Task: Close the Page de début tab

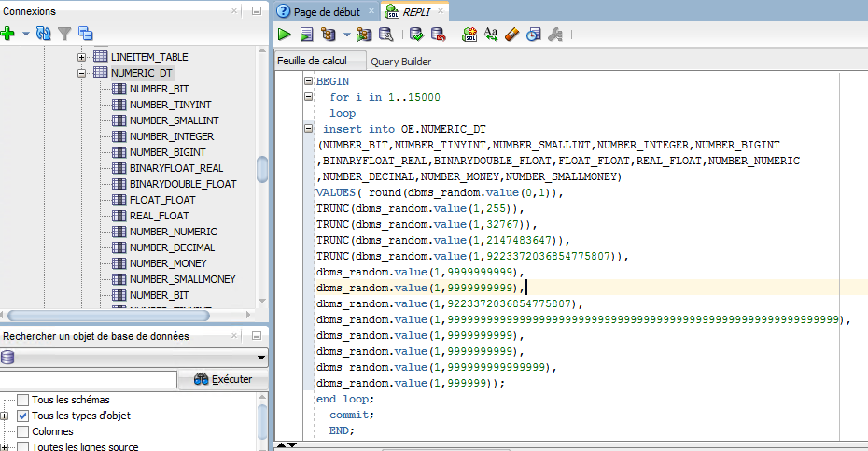Action: 371,10
